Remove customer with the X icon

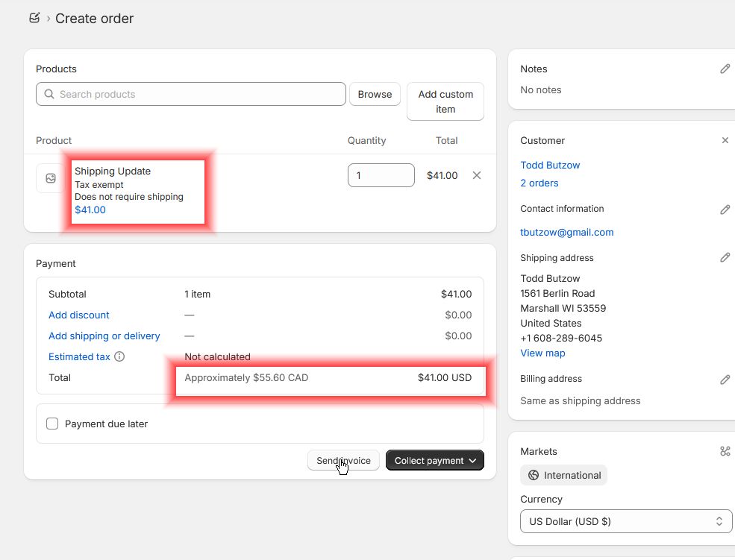725,140
